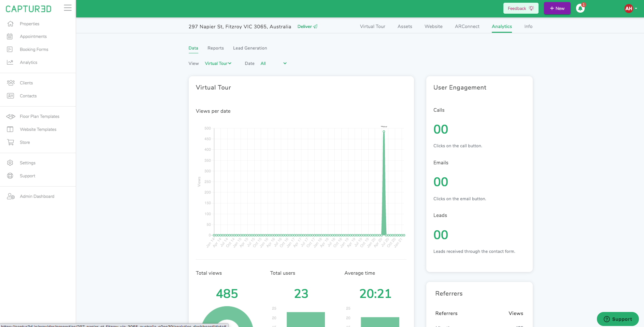Select the property Analytics tab

coord(502,26)
